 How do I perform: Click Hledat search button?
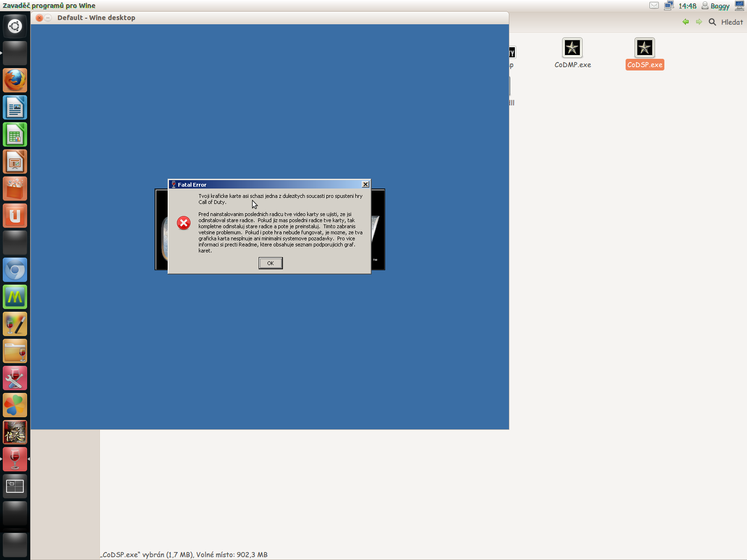click(x=726, y=22)
